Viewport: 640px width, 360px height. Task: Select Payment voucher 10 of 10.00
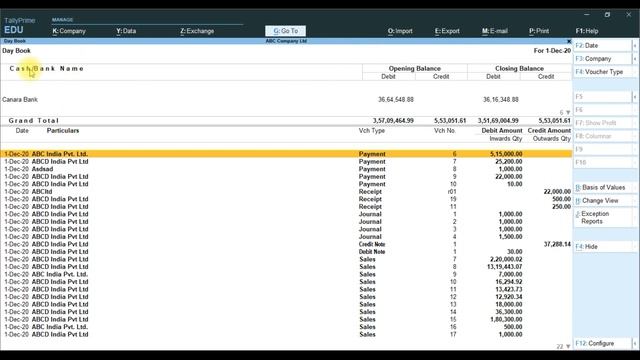coord(286,184)
